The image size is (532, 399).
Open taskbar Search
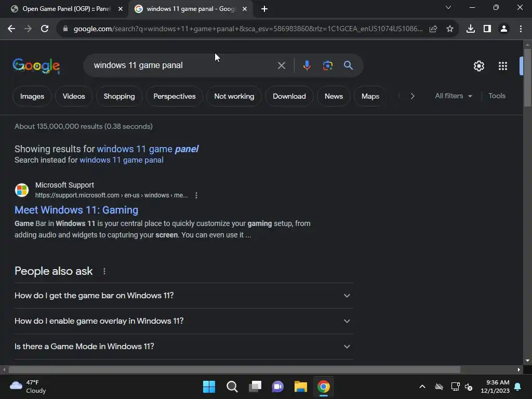point(232,387)
